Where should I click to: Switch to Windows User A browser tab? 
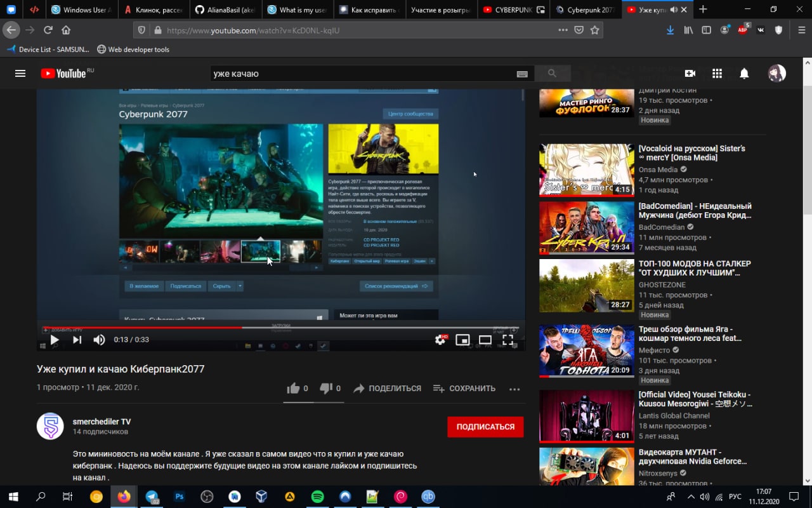[81, 10]
